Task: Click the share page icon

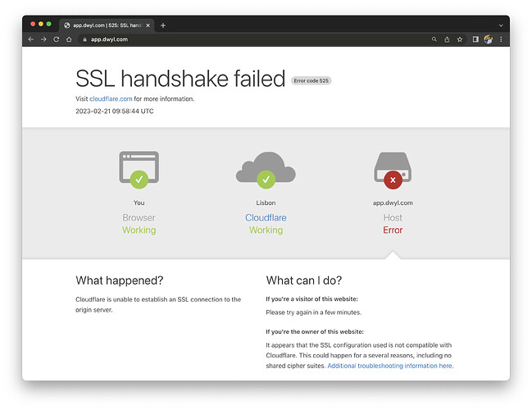Action: pos(447,39)
